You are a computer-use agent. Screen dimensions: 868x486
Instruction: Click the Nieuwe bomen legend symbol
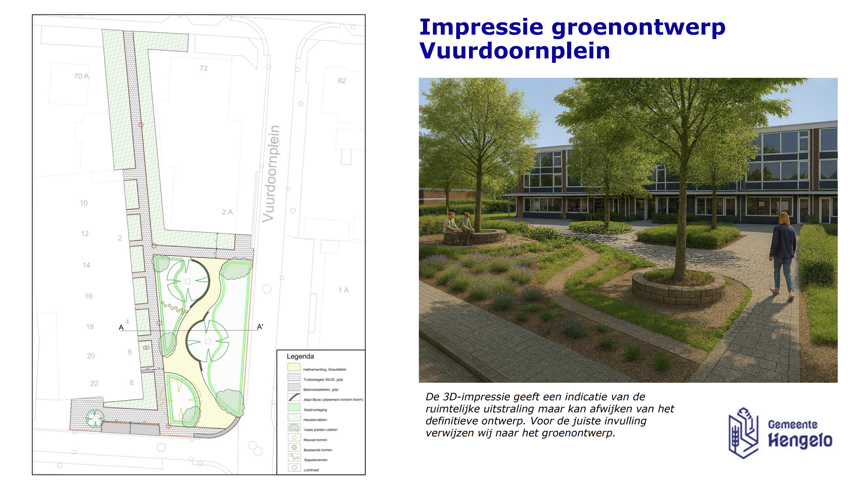tap(294, 437)
